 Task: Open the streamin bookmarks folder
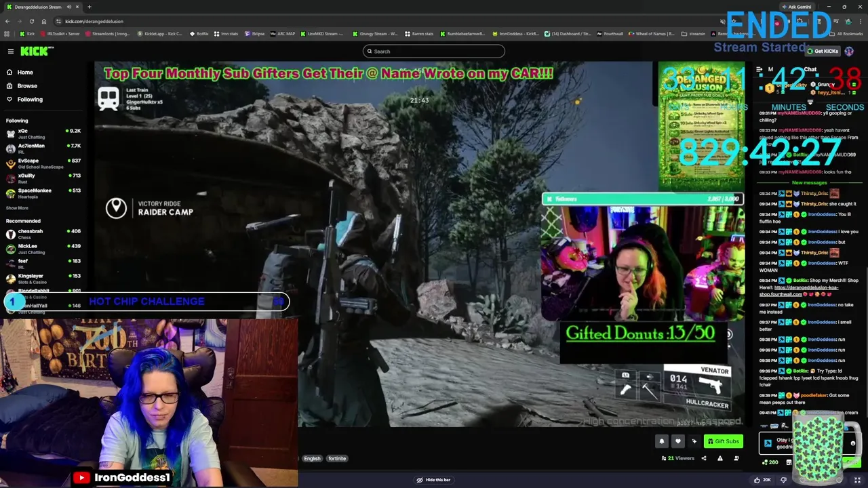click(694, 33)
